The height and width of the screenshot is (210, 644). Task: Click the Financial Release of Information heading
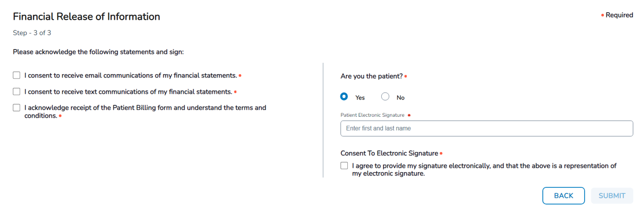click(x=86, y=17)
